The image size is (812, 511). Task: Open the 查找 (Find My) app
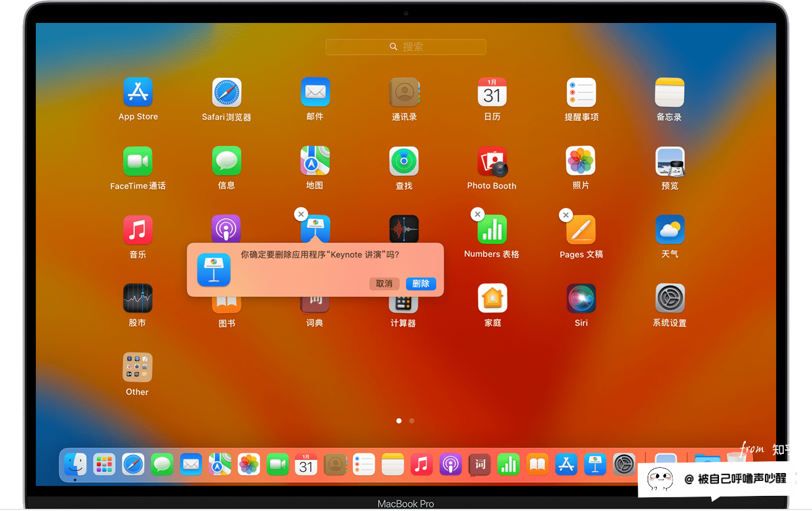[x=404, y=161]
